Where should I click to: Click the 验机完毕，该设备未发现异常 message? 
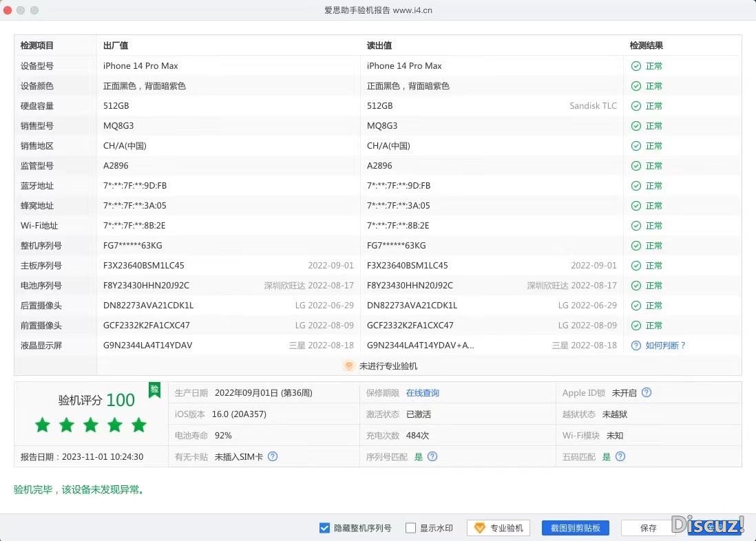[x=79, y=489]
